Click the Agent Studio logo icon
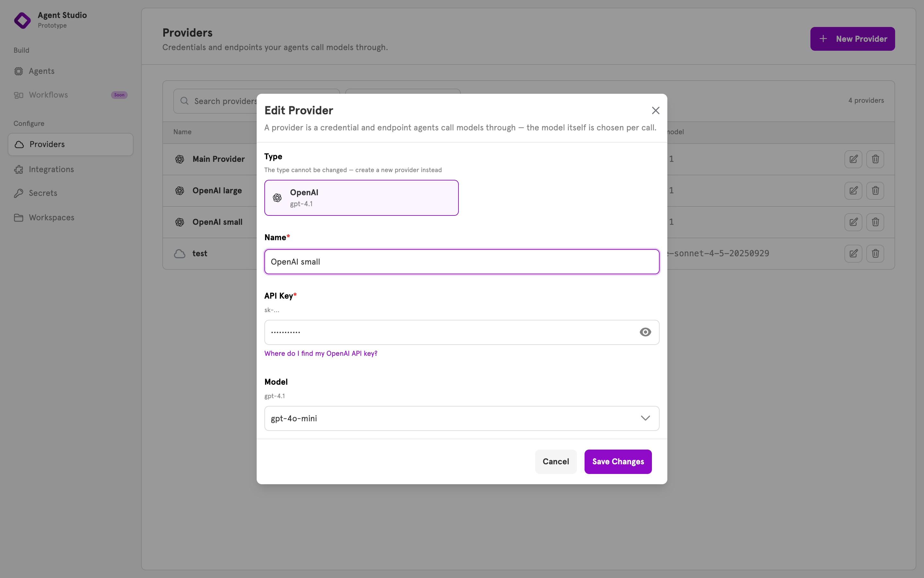The height and width of the screenshot is (578, 924). point(22,20)
